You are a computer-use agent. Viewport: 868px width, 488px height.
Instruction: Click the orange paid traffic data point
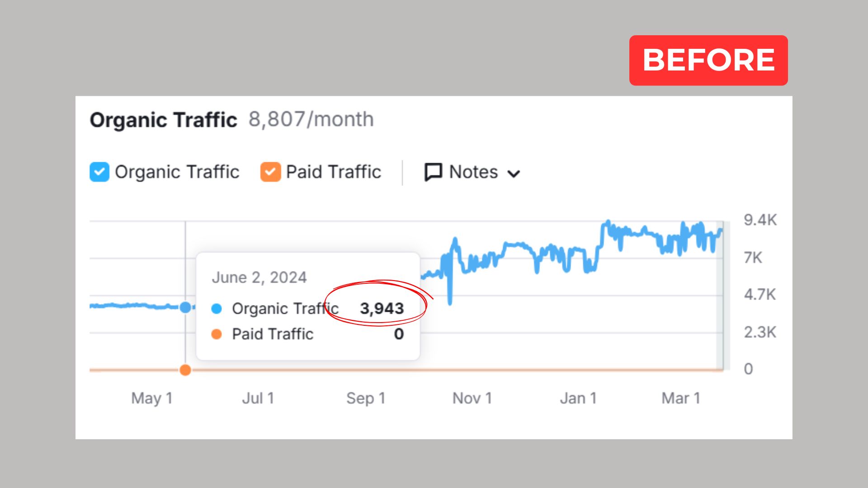(x=185, y=370)
